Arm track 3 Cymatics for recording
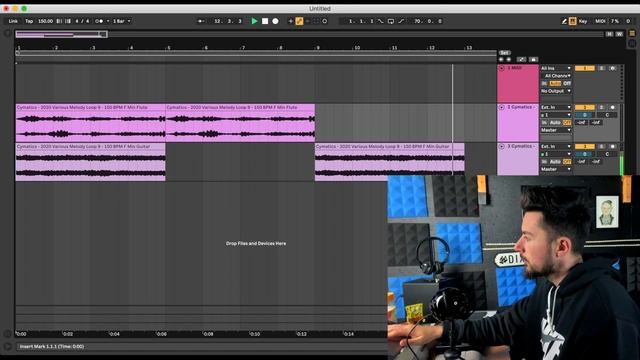Image resolution: width=640 pixels, height=360 pixels. tap(612, 146)
